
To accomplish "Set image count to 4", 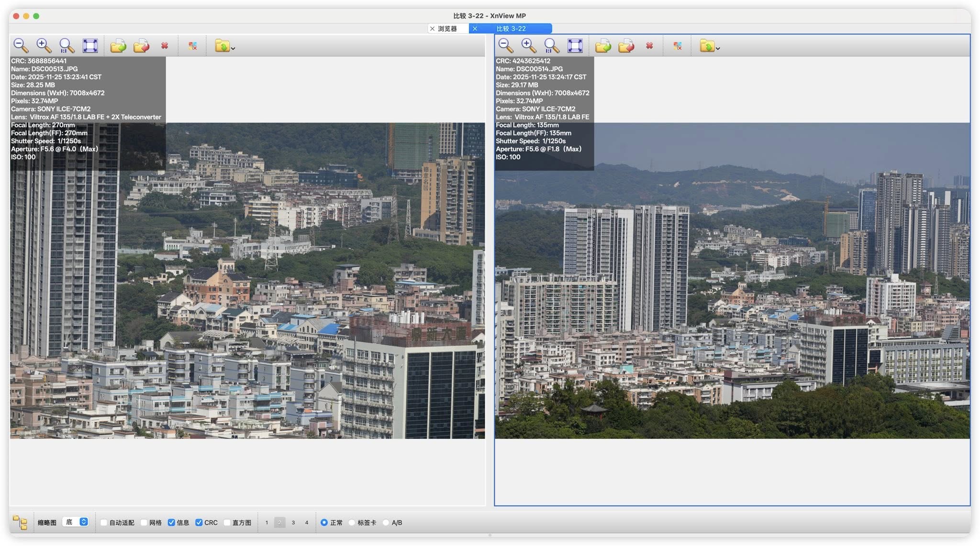I will coord(307,523).
